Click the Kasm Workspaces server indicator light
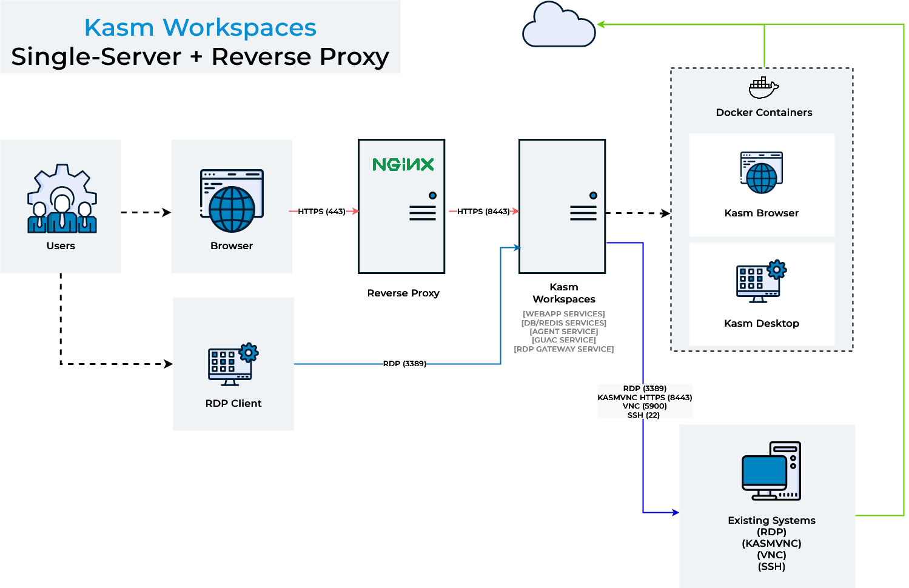The height and width of the screenshot is (588, 909). click(592, 195)
